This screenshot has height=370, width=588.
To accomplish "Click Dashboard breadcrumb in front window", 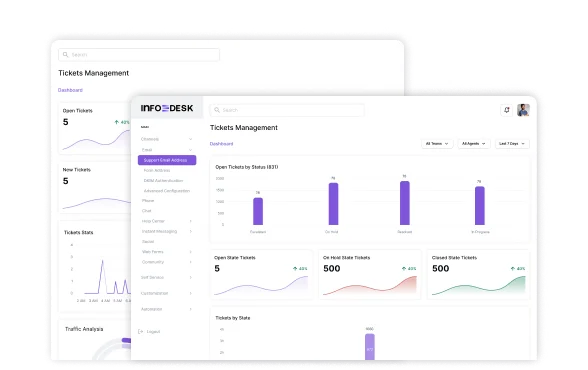I will pos(221,144).
